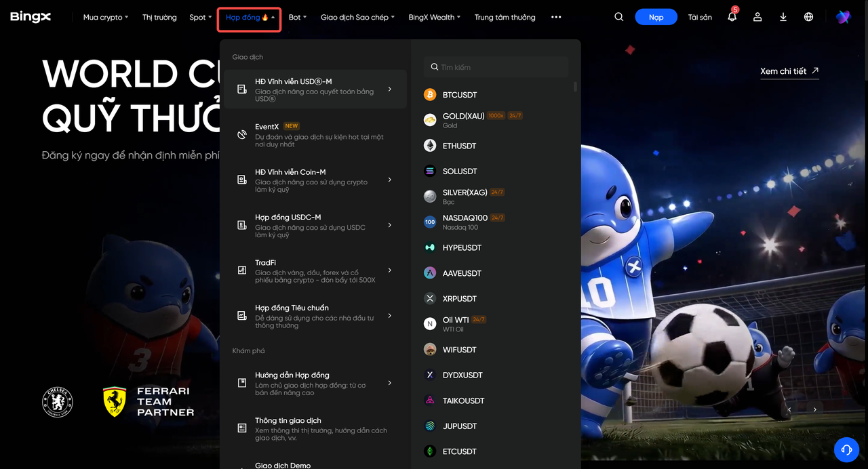Expand the BingX Wealth dropdown
Image resolution: width=868 pixels, height=469 pixels.
434,17
